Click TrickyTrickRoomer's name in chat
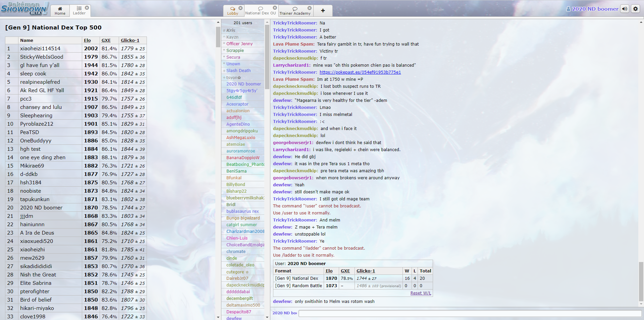 pos(295,23)
